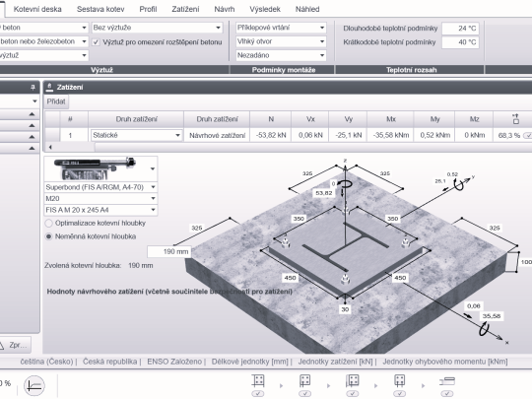Open the Návrh tab
Viewport: 532px width, 399px height.
pos(225,9)
